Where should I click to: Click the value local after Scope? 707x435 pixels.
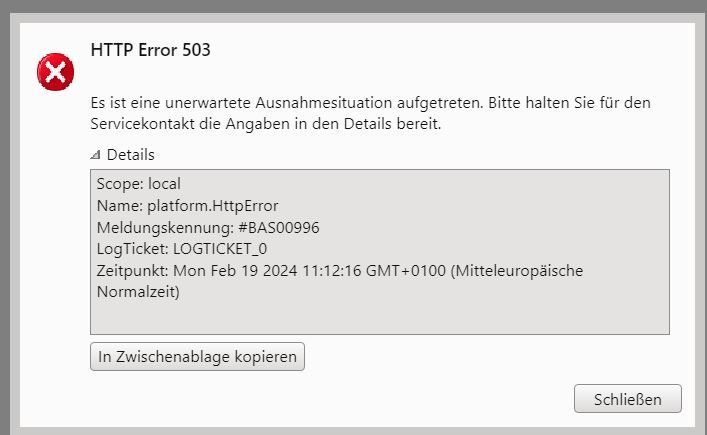pyautogui.click(x=164, y=184)
